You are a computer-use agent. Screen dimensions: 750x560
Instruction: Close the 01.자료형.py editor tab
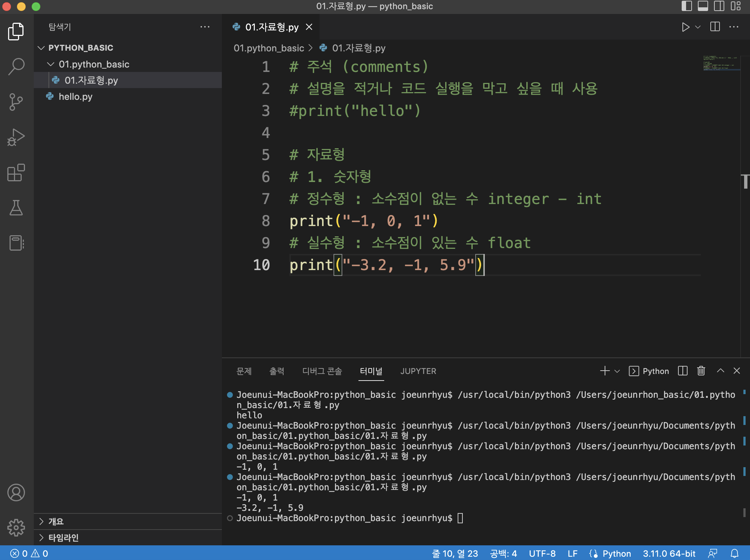coord(309,27)
